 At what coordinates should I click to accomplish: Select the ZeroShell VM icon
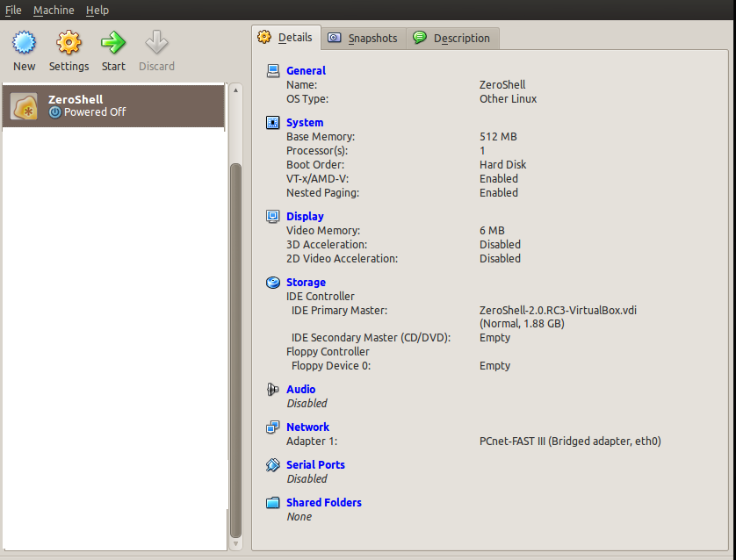(24, 106)
